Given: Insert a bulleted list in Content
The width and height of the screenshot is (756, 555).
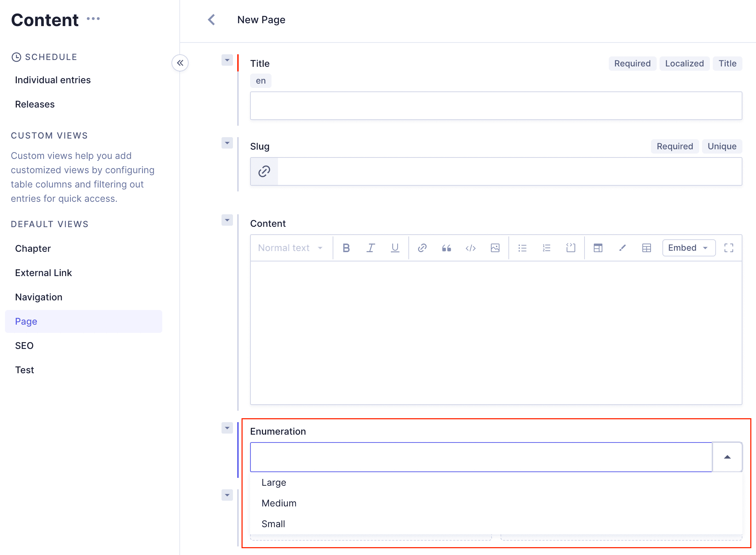Looking at the screenshot, I should coord(522,247).
